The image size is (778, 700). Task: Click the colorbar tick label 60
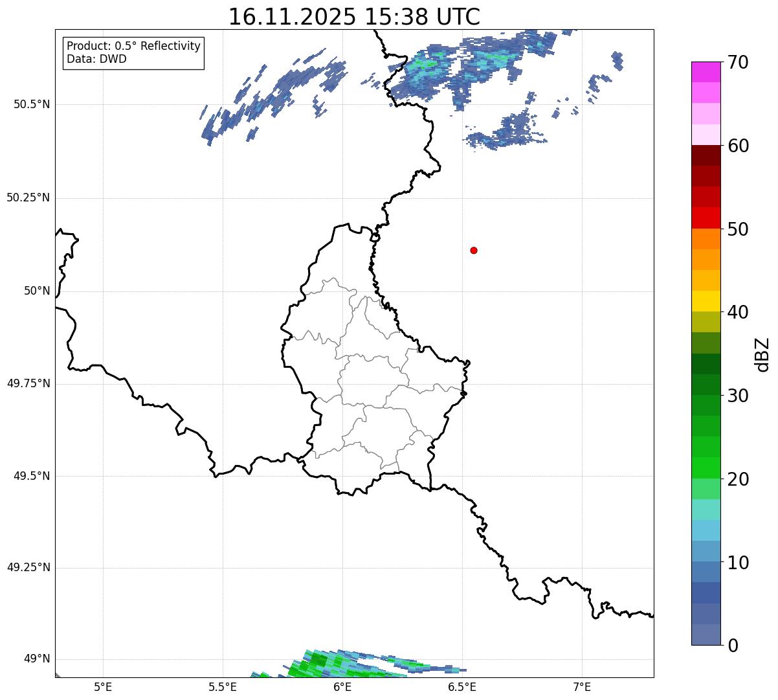(x=738, y=146)
